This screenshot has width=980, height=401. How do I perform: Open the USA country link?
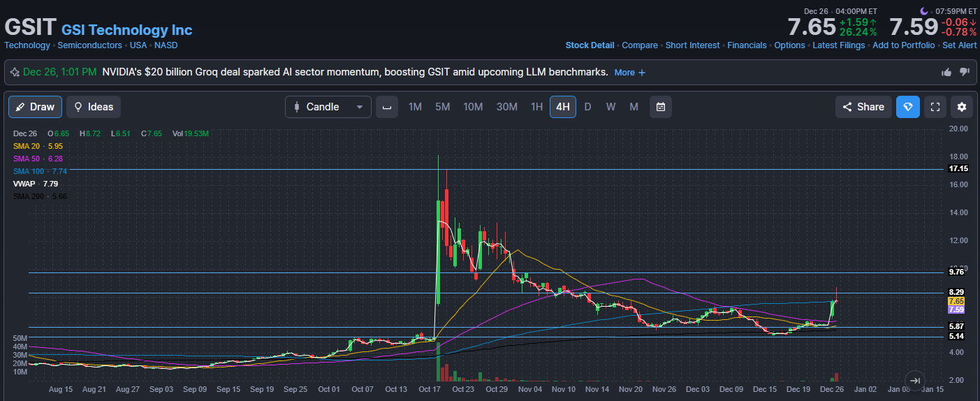pos(138,45)
